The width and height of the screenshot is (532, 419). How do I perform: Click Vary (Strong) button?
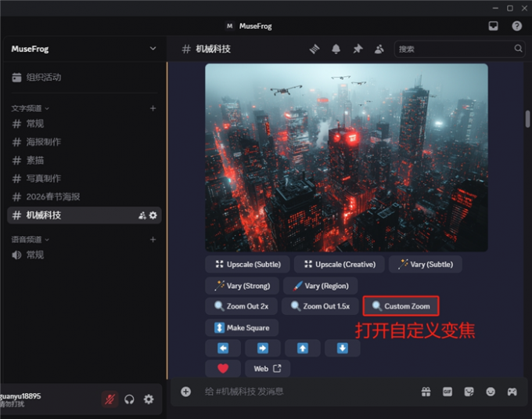pos(242,286)
